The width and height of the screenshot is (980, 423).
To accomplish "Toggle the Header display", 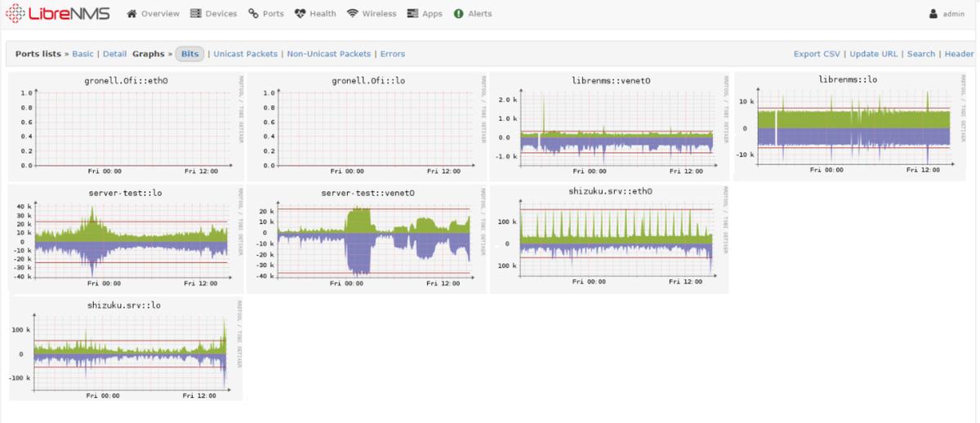I will point(960,54).
